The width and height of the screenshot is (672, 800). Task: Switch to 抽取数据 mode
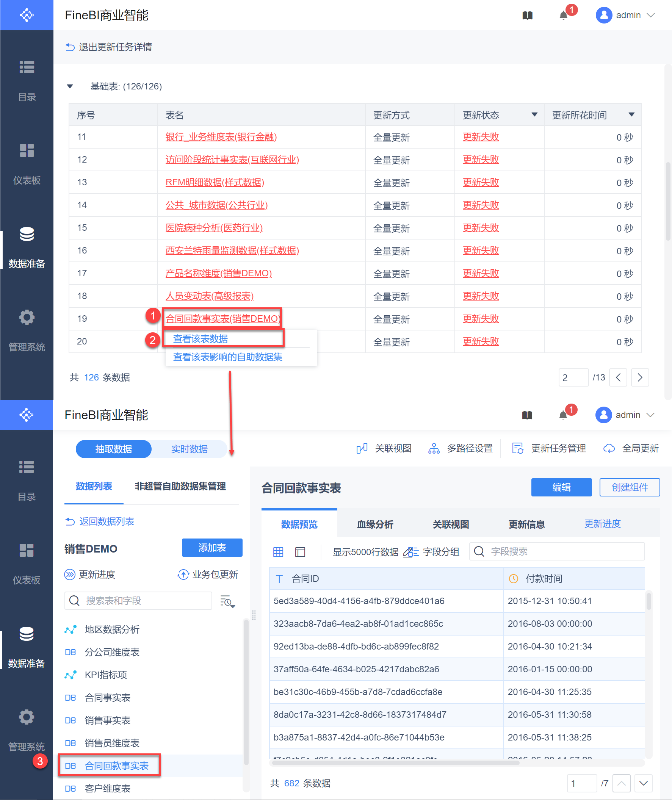(114, 449)
